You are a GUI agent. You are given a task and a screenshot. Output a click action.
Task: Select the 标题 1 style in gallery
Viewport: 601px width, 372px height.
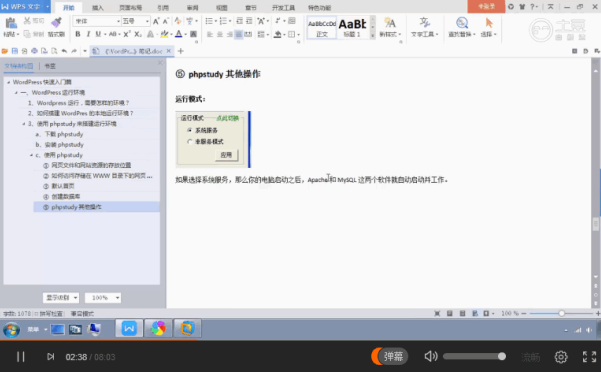point(352,28)
